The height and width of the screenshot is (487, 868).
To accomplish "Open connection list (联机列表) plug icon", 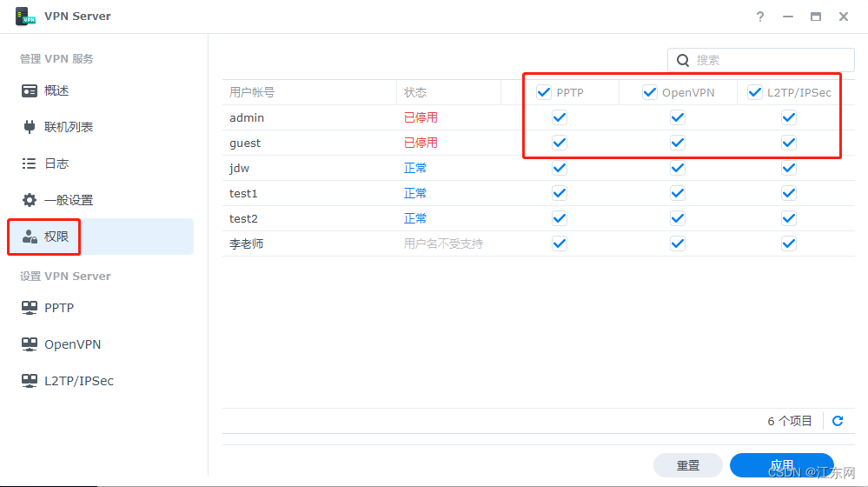I will click(x=30, y=127).
